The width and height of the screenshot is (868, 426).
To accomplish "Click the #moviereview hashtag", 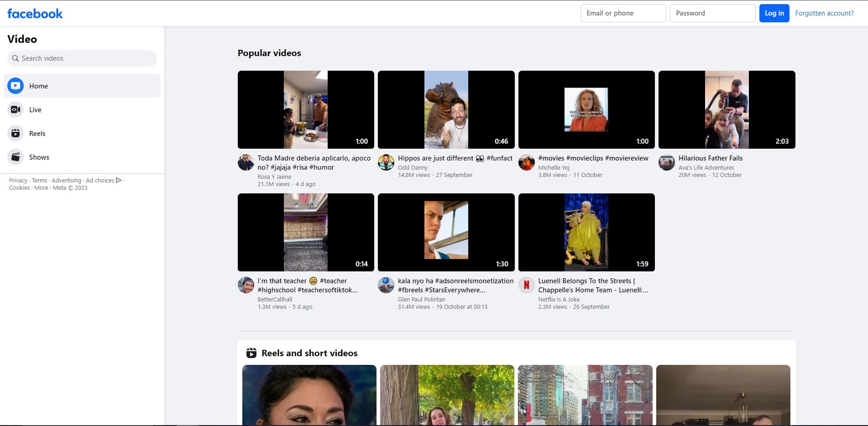I will [627, 158].
